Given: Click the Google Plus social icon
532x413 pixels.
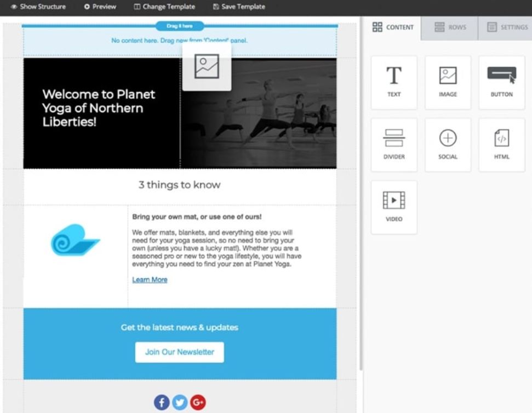Looking at the screenshot, I should coord(198,403).
